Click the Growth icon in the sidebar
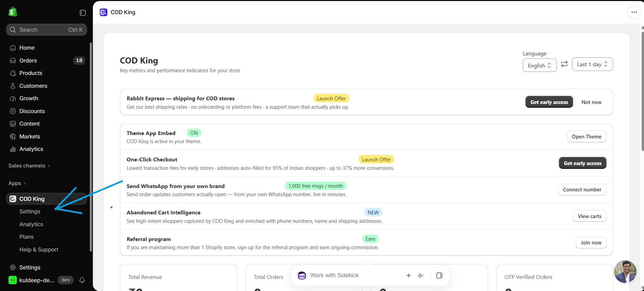Viewport: 644px width, 291px height. (13, 99)
